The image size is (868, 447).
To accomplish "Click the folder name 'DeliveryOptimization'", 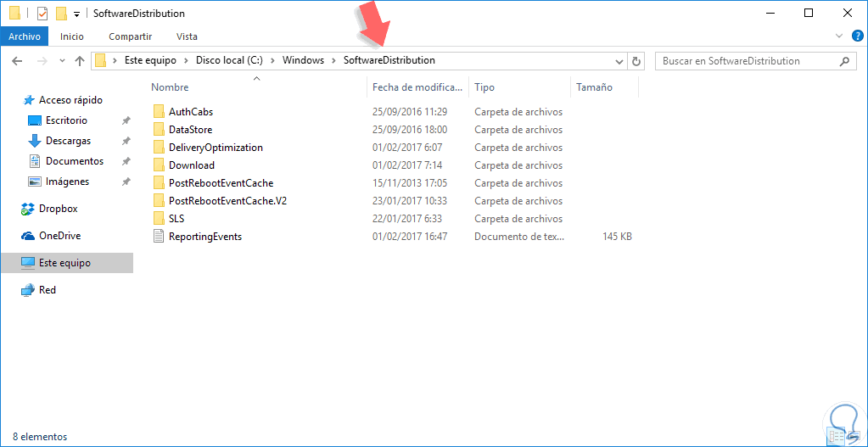I will [x=216, y=148].
